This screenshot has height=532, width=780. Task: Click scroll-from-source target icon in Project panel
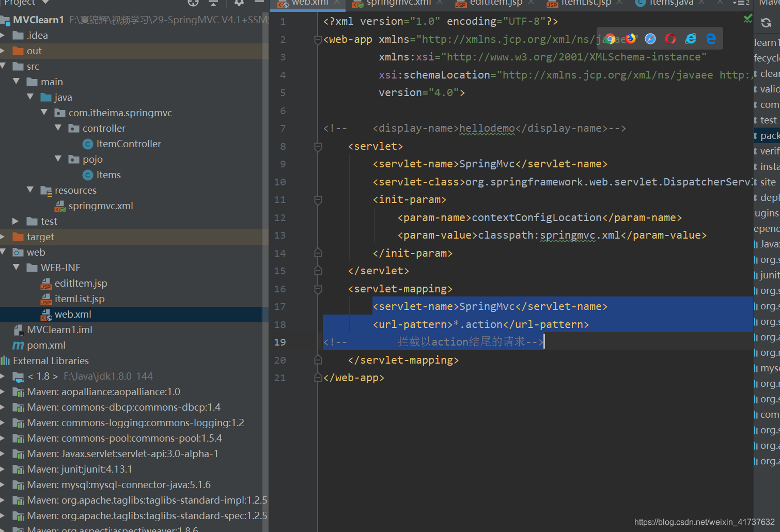[193, 3]
